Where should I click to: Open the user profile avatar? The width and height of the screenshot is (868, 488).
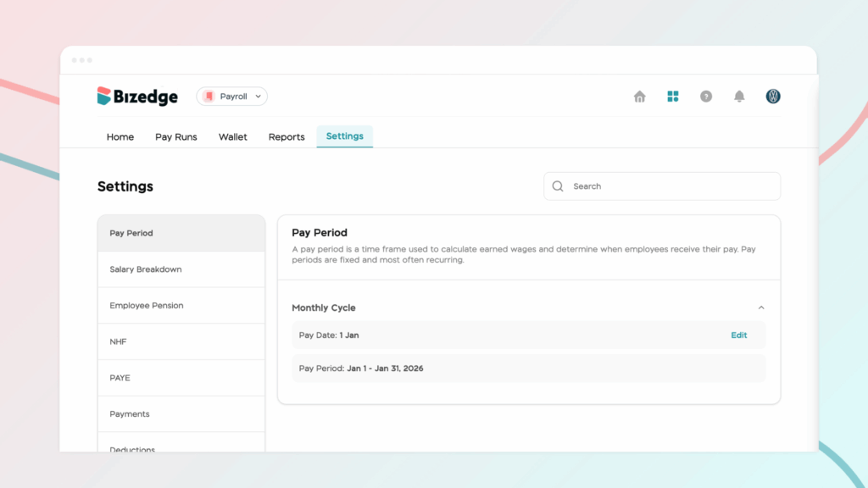click(773, 97)
